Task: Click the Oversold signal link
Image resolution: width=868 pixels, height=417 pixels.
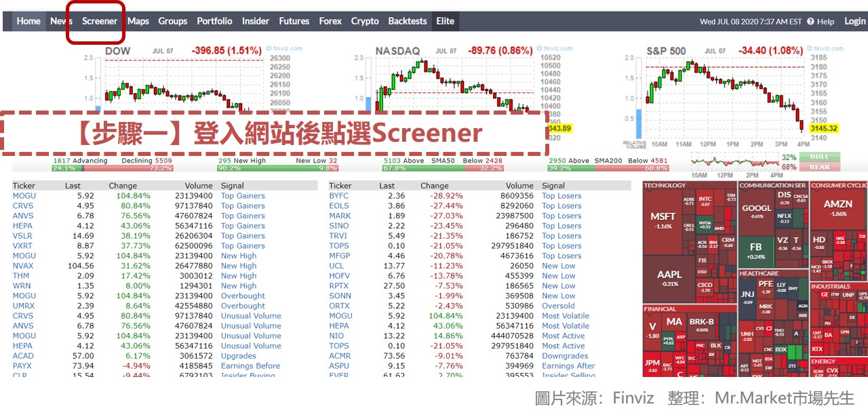Action: (558, 306)
